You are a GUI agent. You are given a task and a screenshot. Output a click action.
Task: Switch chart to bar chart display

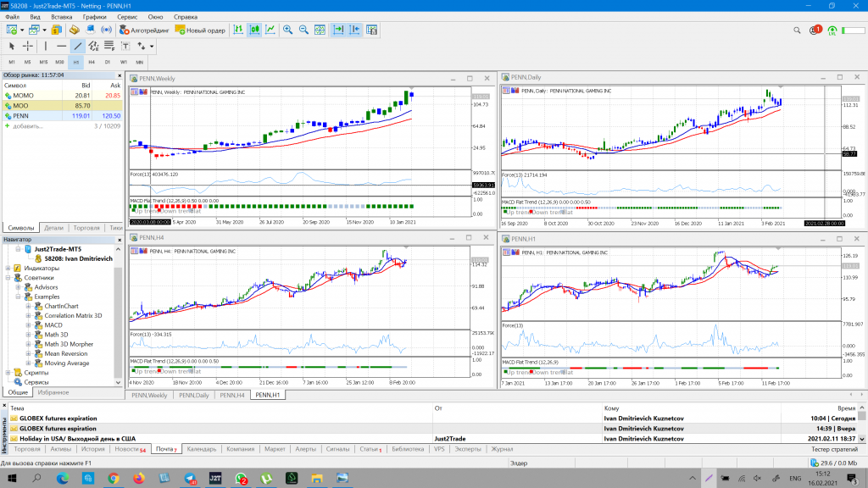point(238,30)
